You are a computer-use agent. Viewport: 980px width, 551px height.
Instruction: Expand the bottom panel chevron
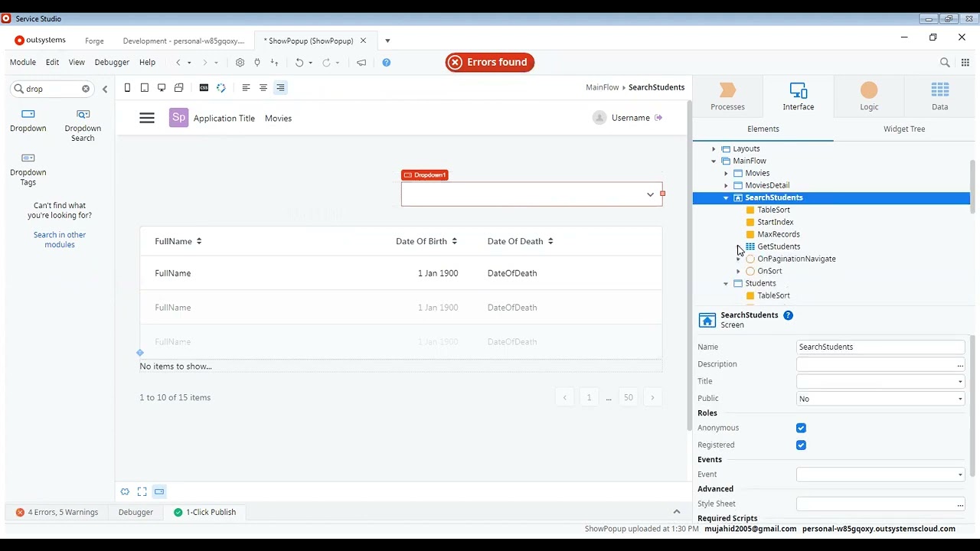click(677, 512)
